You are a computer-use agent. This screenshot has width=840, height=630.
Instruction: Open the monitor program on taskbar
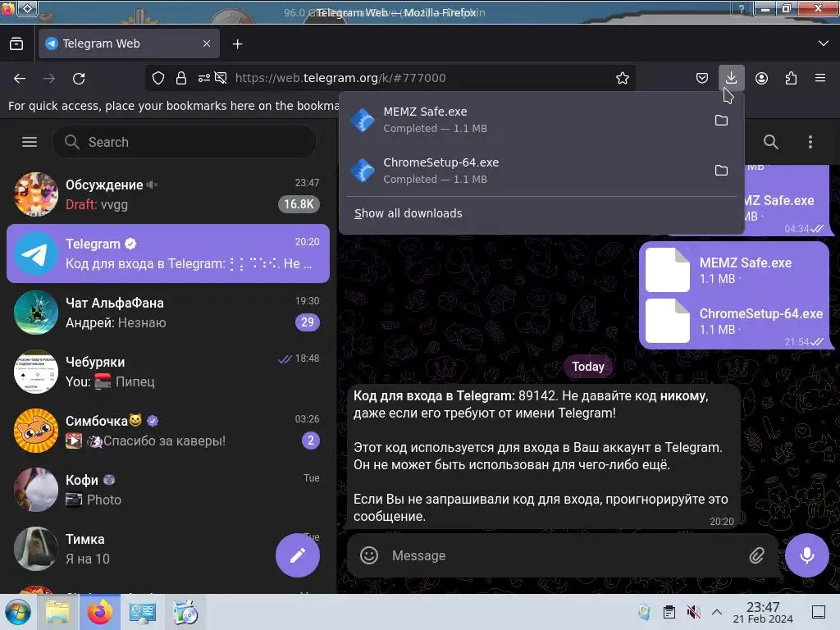pos(143,612)
